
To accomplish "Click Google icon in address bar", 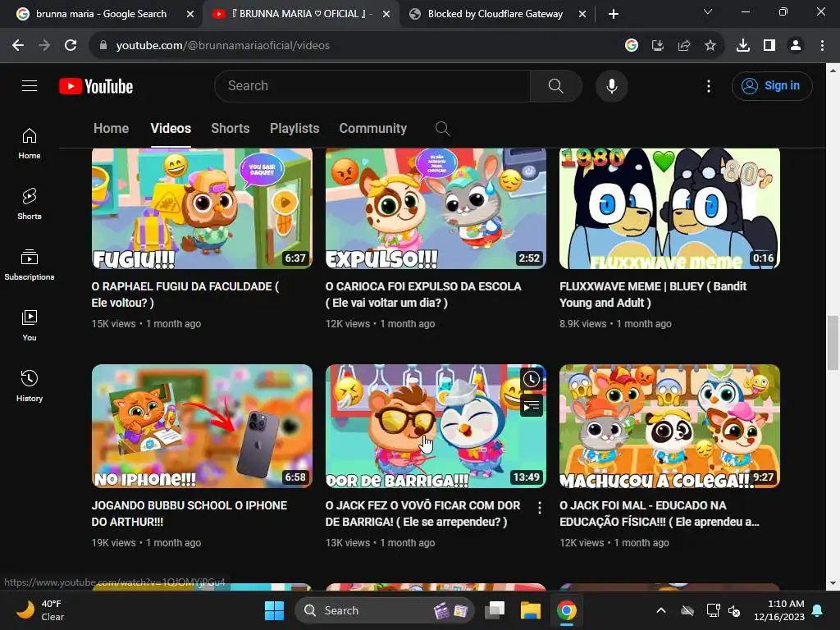I will coord(632,46).
